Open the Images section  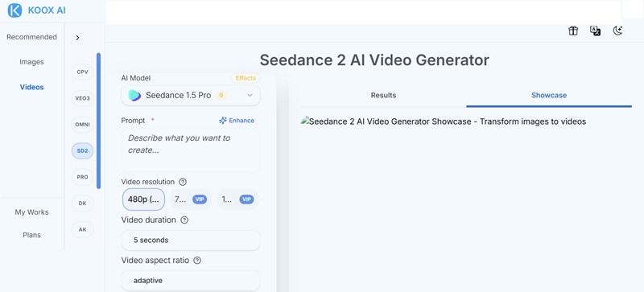coord(31,62)
